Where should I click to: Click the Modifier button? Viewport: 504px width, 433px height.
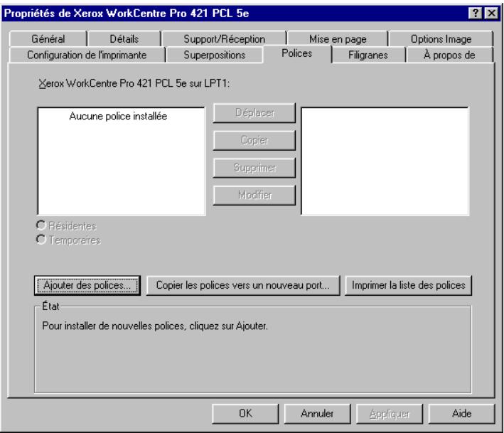click(254, 195)
